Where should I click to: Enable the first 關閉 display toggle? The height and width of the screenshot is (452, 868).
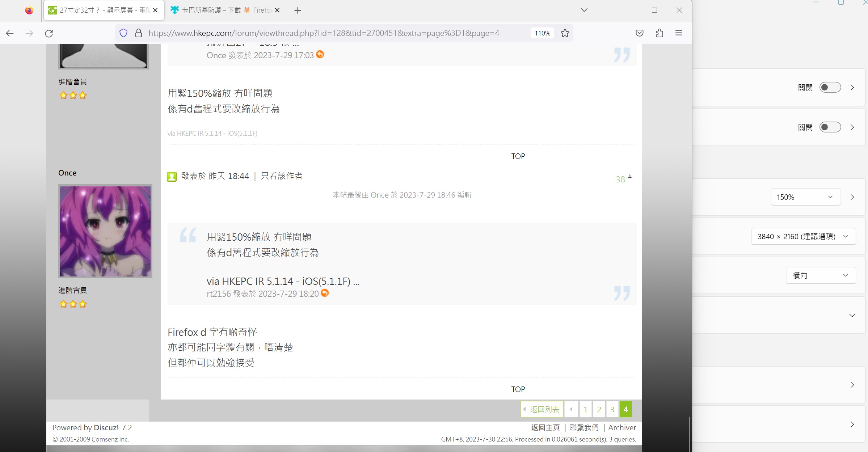(830, 87)
